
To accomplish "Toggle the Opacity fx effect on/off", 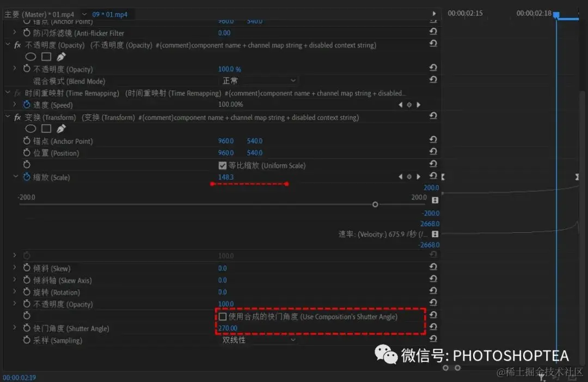I will (x=17, y=45).
